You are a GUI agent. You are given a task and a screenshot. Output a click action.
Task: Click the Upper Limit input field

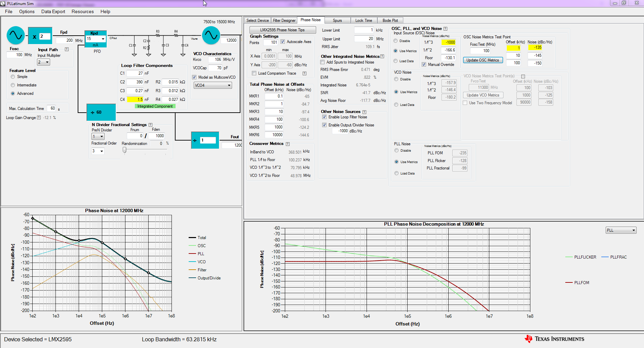point(364,39)
